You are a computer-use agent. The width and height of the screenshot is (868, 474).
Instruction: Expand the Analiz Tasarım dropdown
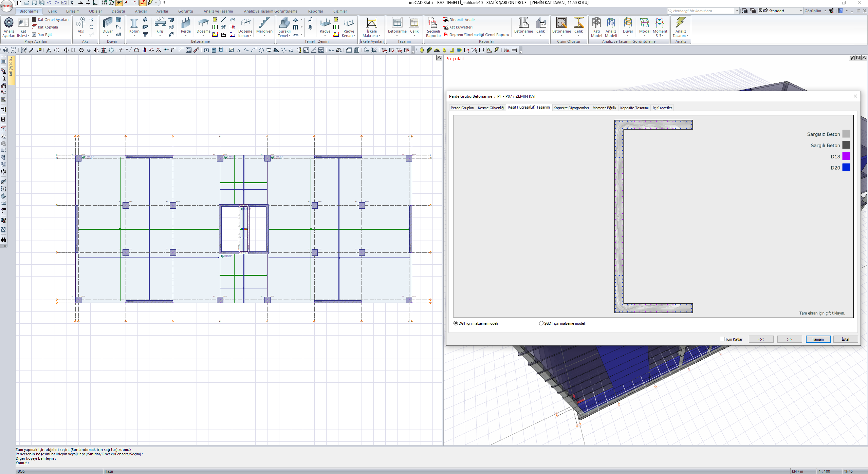click(687, 36)
